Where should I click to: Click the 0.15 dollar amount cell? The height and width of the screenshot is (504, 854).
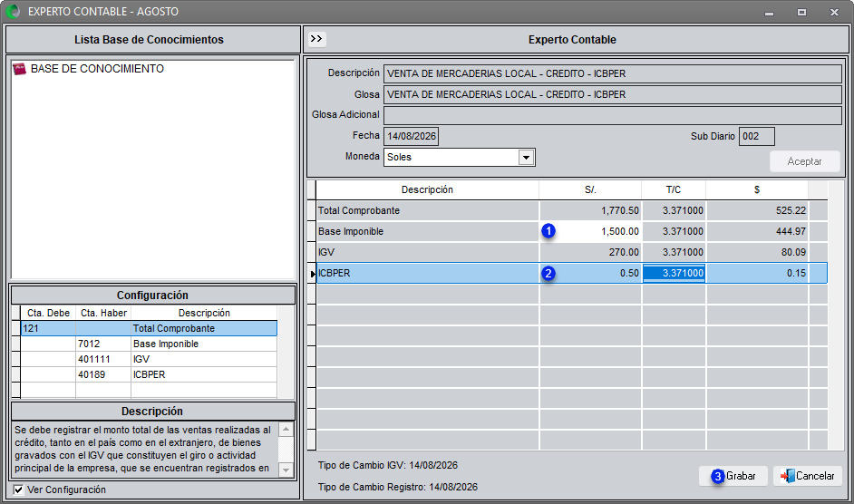pos(757,273)
